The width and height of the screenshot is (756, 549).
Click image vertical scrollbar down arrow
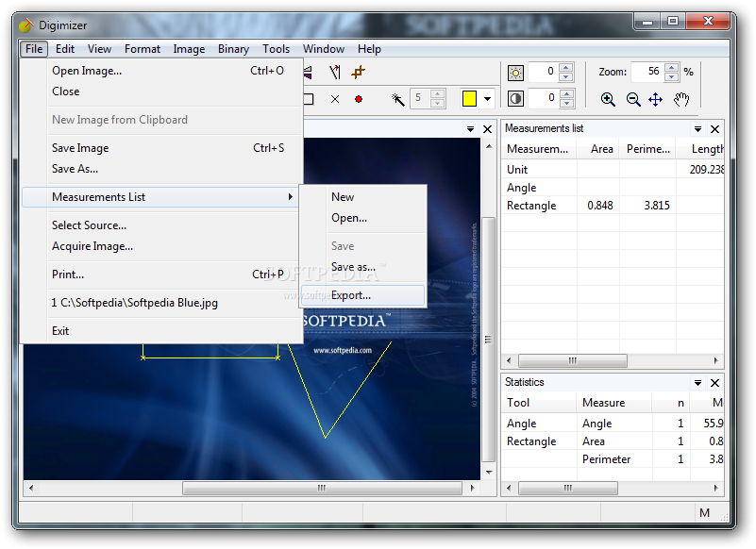[489, 473]
